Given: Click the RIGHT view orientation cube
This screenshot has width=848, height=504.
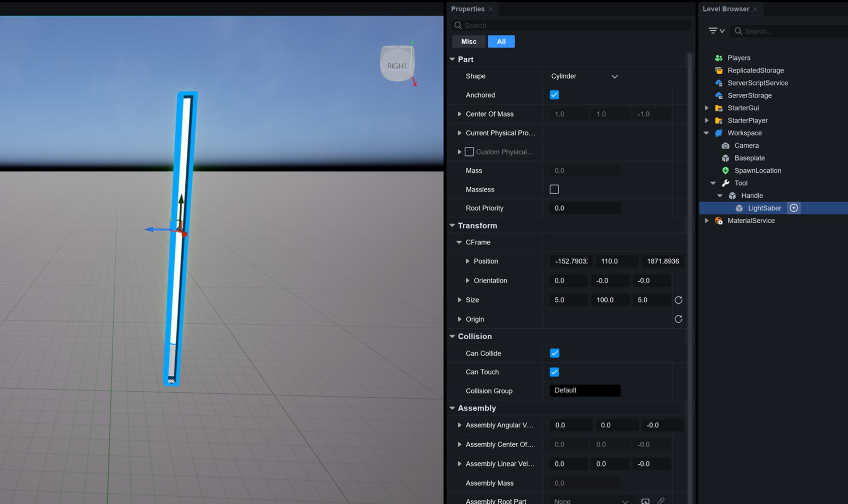Looking at the screenshot, I should pyautogui.click(x=397, y=65).
